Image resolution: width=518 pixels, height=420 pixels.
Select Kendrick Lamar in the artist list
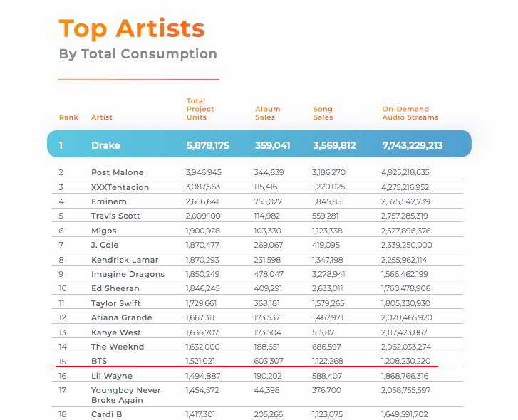click(x=125, y=260)
